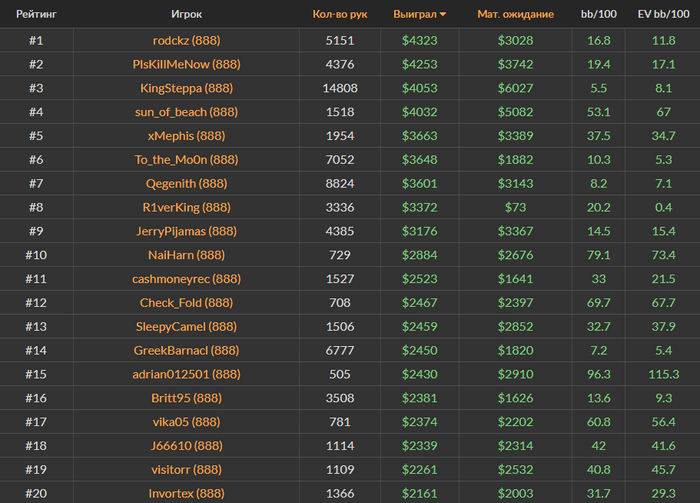Click the Рейтинг column header

tap(36, 15)
